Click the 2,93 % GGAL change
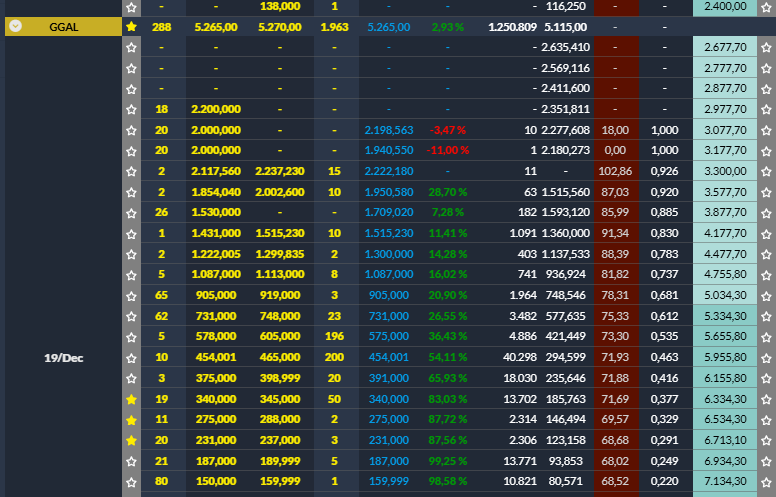Screen dimensions: 776x497 (x=447, y=27)
